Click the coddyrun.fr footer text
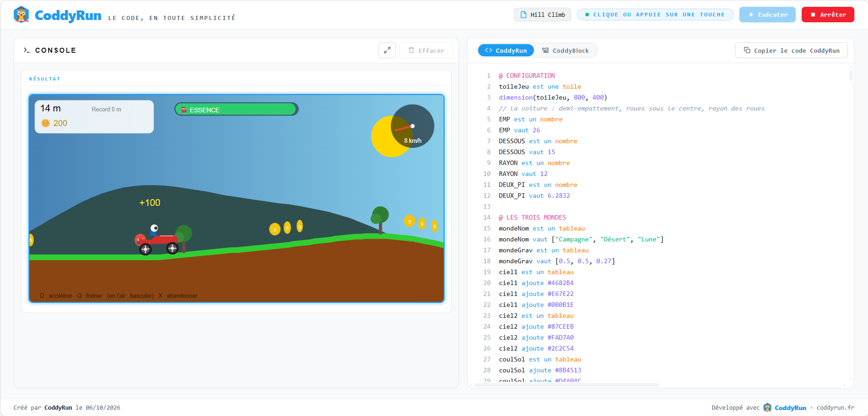This screenshot has height=416, width=868. pos(835,407)
